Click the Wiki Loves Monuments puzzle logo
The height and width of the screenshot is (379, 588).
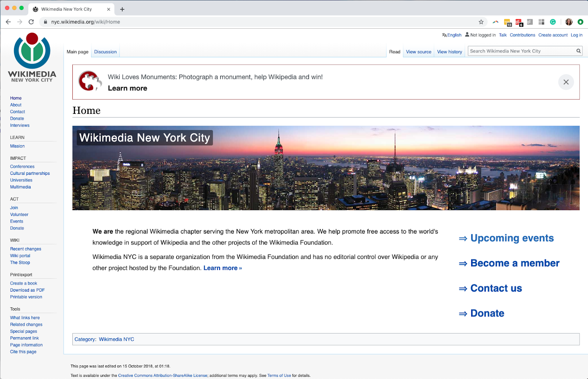click(90, 81)
